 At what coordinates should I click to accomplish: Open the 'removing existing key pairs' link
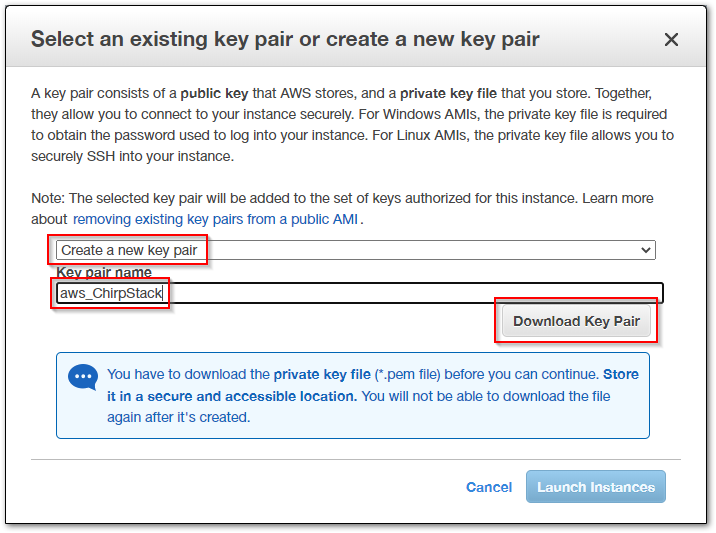215,219
